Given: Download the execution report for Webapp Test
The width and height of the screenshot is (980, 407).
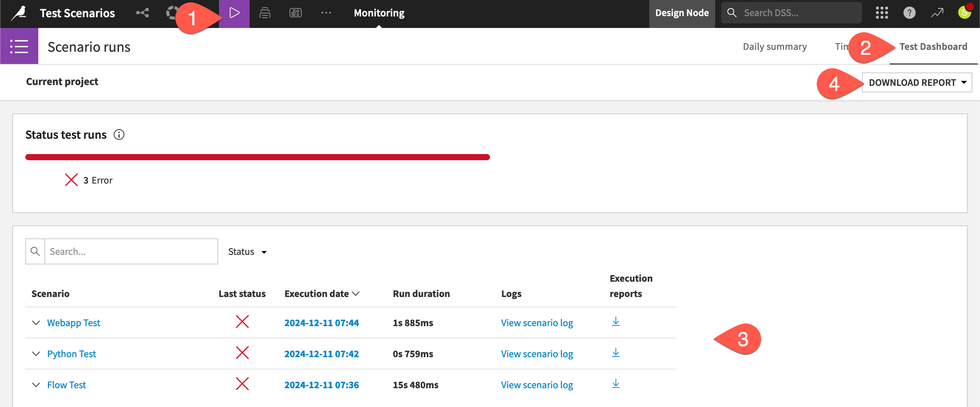Looking at the screenshot, I should point(616,322).
